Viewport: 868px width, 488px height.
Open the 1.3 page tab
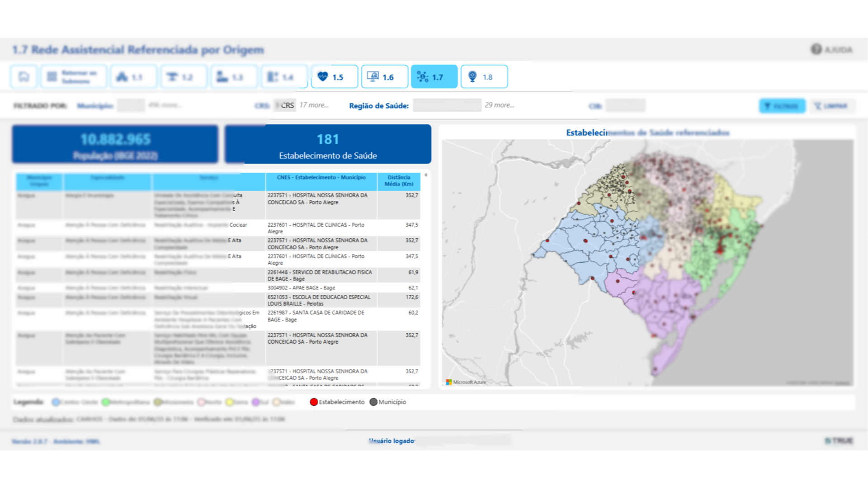[x=234, y=77]
